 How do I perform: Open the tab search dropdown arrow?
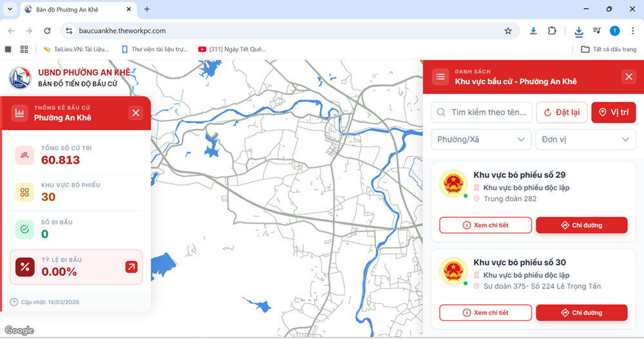click(10, 9)
